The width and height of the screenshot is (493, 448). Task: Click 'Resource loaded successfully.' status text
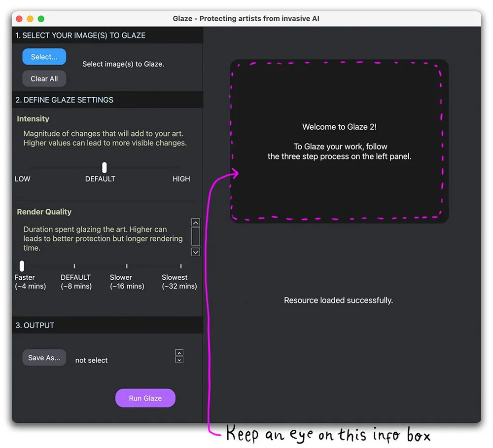click(x=338, y=300)
